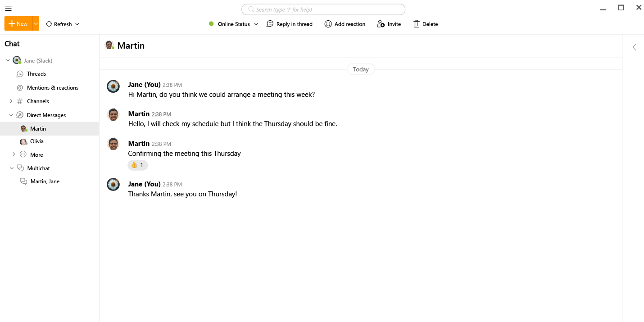Open Threads in the sidebar
Screen dimensions: 644x322
coord(36,74)
